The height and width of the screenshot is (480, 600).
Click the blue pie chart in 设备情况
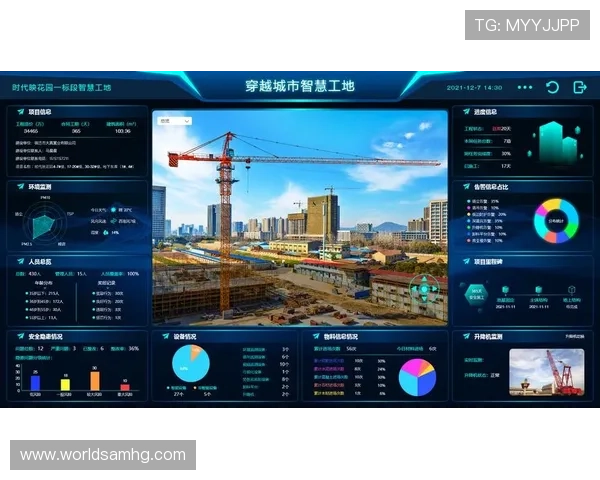tap(191, 364)
